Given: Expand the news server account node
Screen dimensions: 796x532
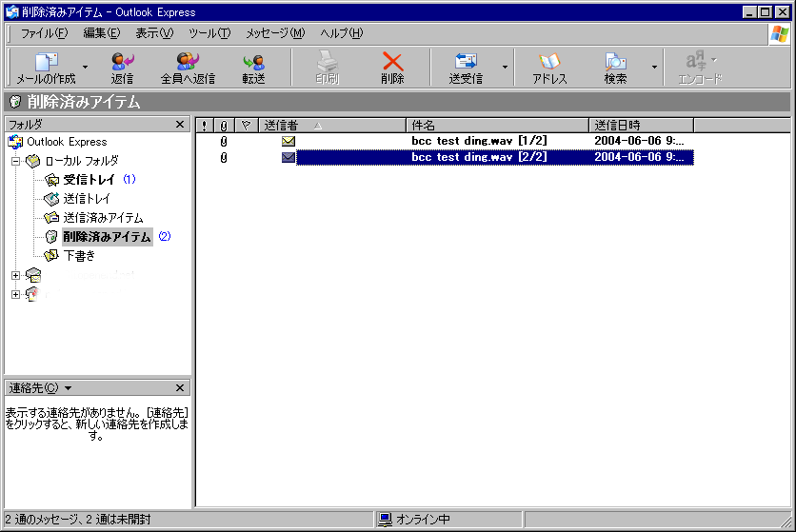Looking at the screenshot, I should [x=16, y=294].
